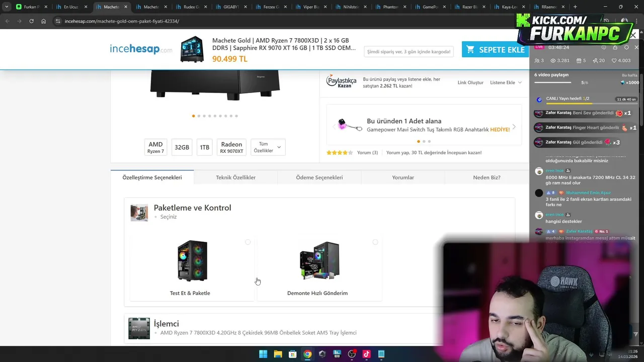This screenshot has height=362, width=644.
Task: Expand the Tüm Özellikler dropdown
Action: (268, 147)
